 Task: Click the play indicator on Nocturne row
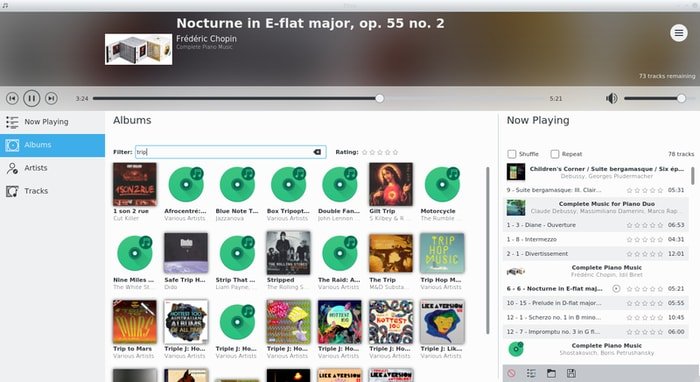point(616,289)
